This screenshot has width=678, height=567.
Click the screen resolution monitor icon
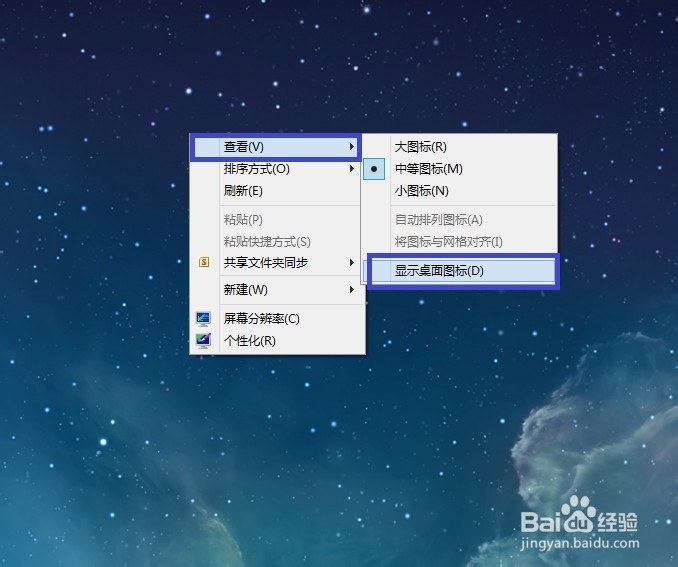coord(203,319)
